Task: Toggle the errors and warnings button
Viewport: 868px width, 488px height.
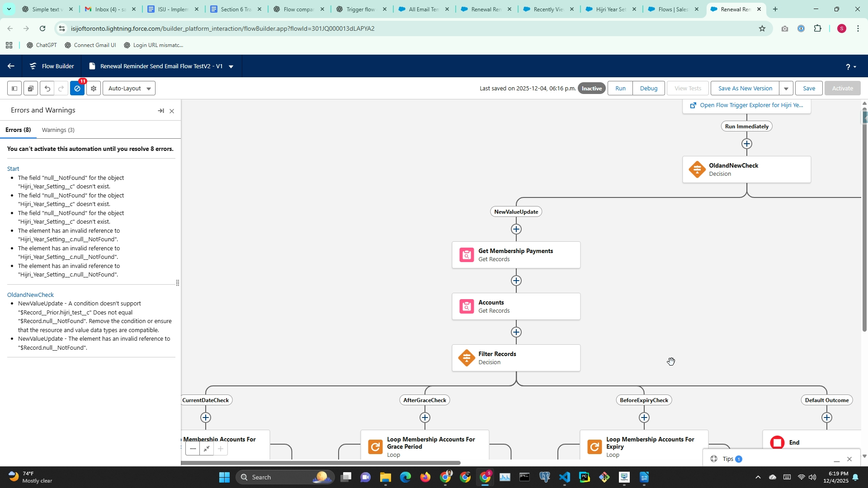Action: click(77, 89)
